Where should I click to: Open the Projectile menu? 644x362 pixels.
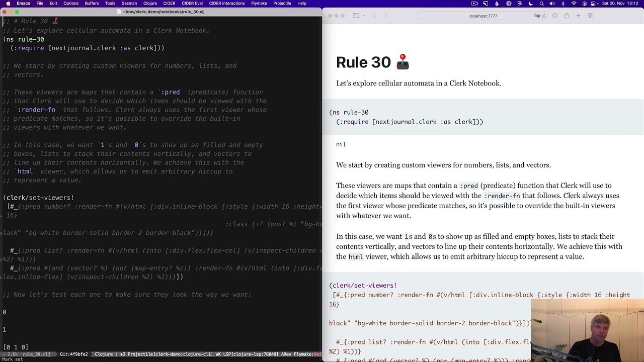282,4
